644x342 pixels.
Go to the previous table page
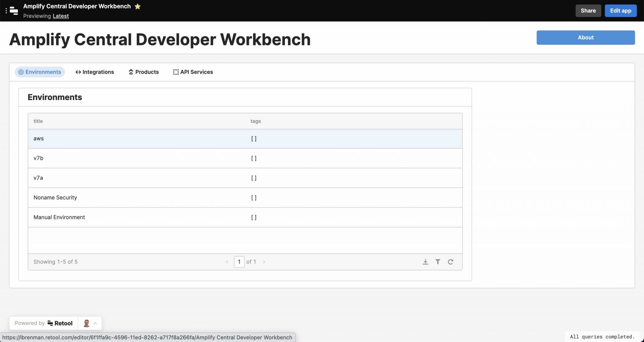click(227, 262)
